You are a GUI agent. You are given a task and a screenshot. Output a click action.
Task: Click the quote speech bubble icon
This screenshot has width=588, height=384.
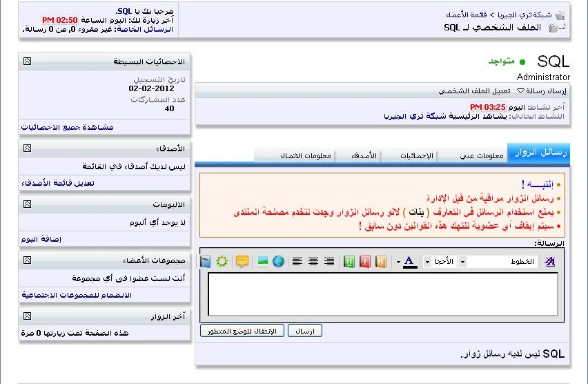(242, 262)
